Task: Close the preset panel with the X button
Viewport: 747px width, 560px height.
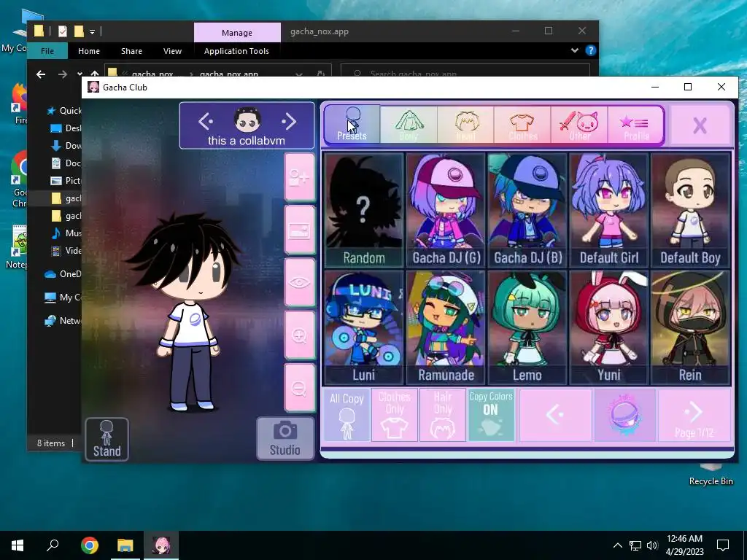Action: (x=700, y=125)
